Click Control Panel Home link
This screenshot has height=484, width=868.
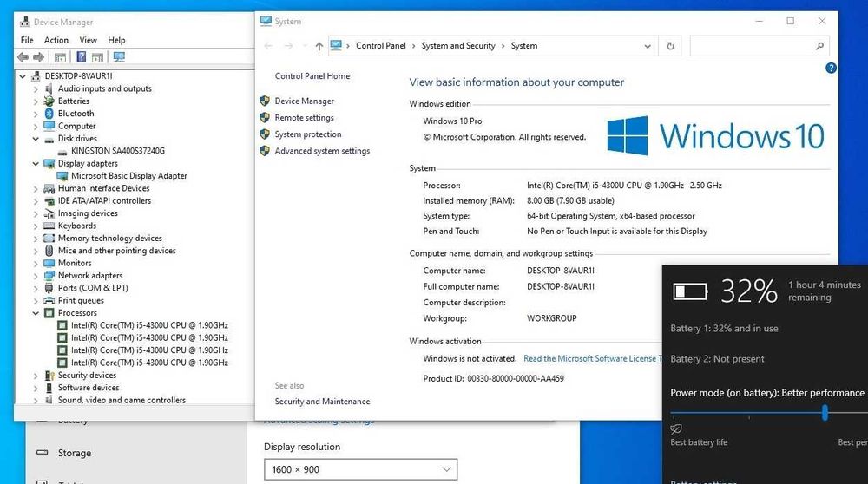pos(312,76)
